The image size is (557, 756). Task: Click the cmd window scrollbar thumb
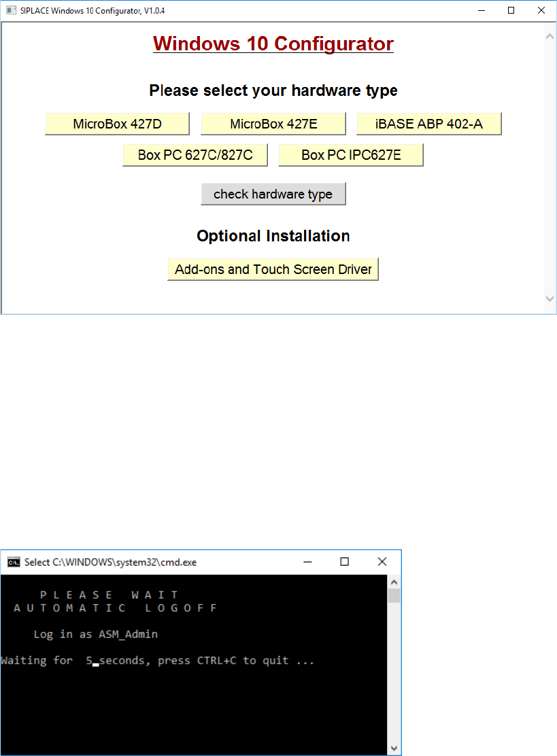394,596
